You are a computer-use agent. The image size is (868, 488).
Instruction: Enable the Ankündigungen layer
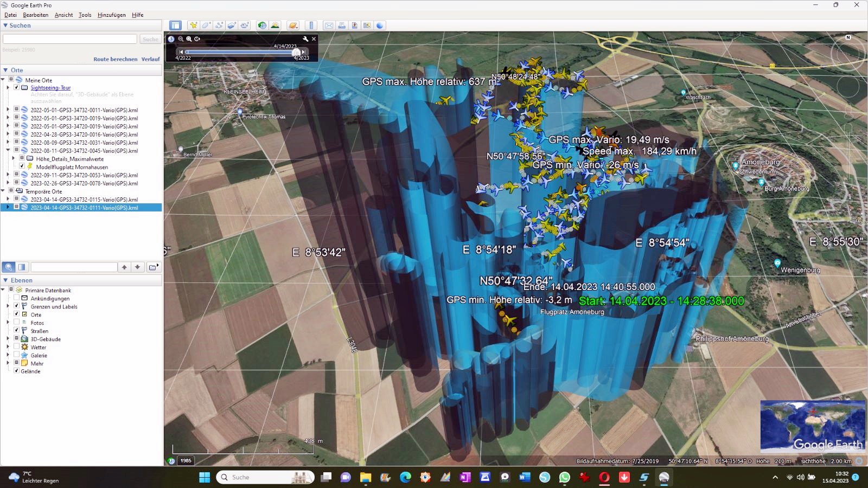[16, 298]
